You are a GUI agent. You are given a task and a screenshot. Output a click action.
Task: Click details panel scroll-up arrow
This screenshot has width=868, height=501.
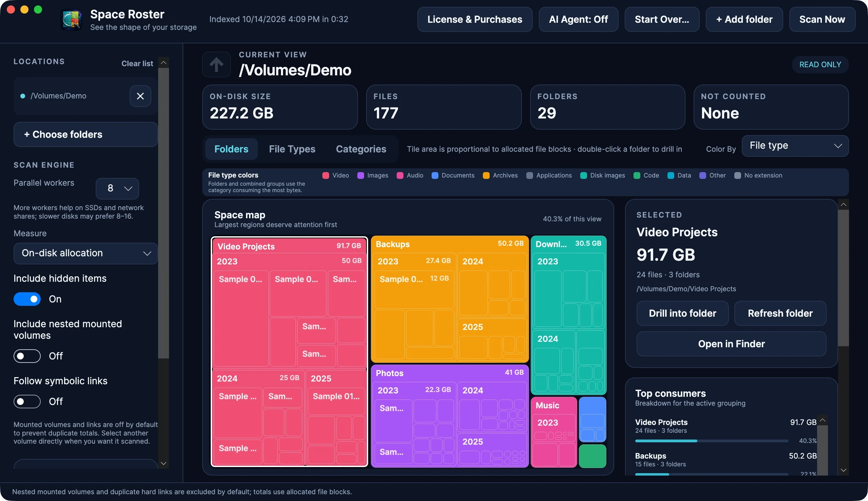(x=843, y=205)
